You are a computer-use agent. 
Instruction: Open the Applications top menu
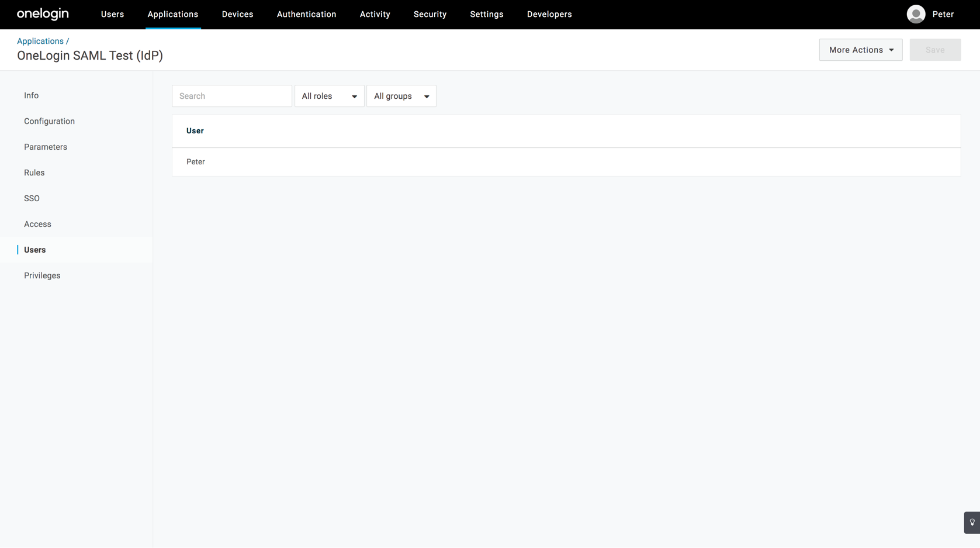[173, 14]
